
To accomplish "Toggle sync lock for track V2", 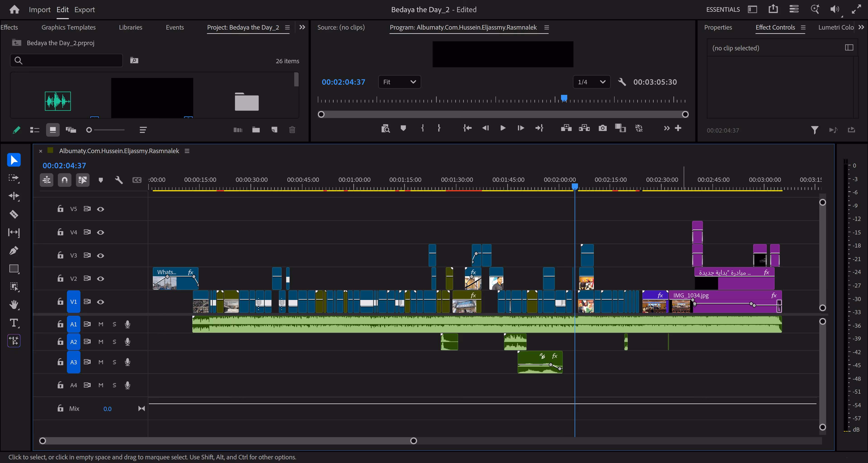I will pyautogui.click(x=87, y=278).
